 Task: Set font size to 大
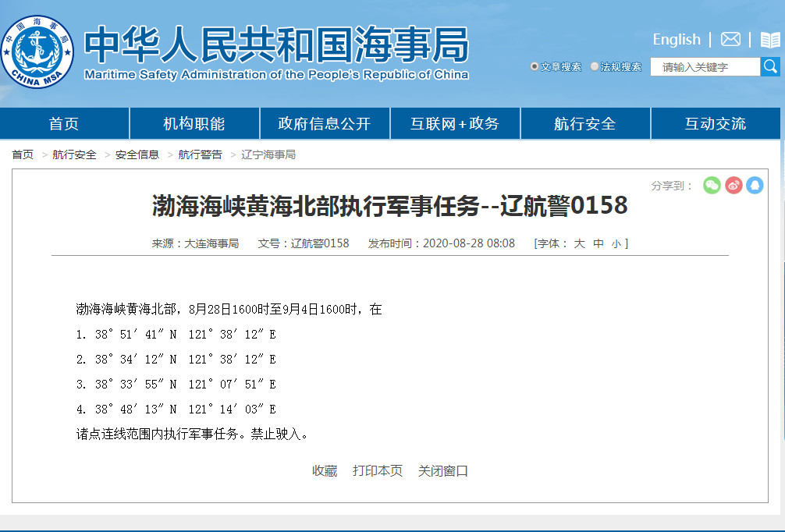(579, 243)
